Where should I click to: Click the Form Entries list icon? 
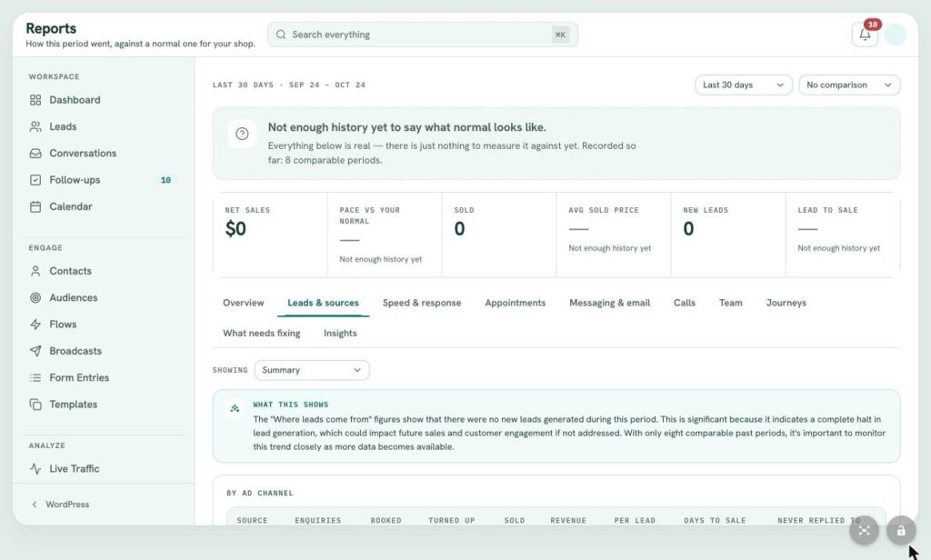coord(35,377)
